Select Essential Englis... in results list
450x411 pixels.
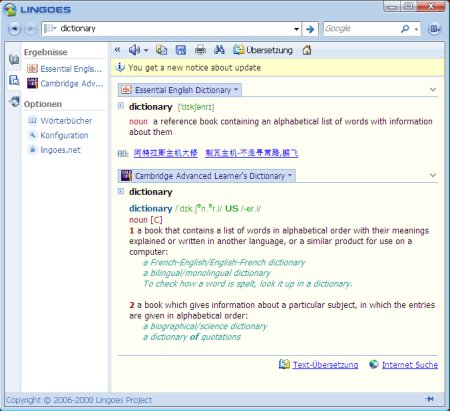coord(64,69)
